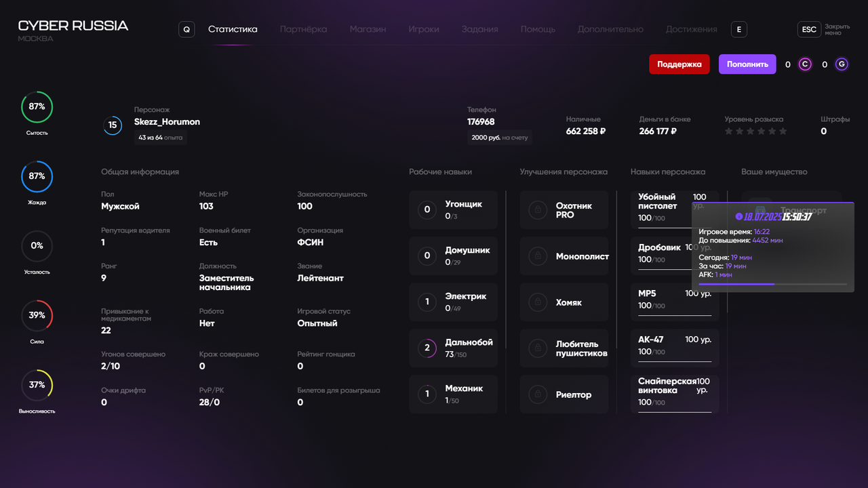868x488 pixels.
Task: Open the Задания tab
Action: tap(480, 29)
